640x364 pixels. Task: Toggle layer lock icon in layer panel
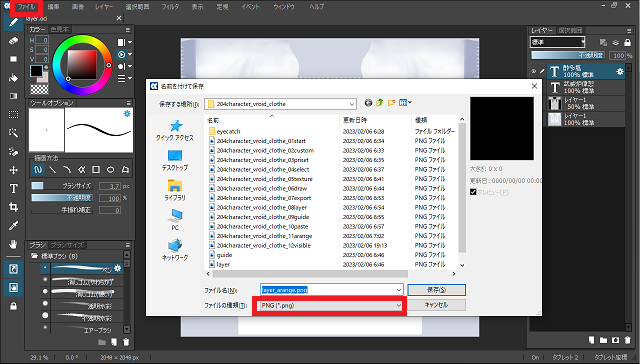tap(628, 42)
